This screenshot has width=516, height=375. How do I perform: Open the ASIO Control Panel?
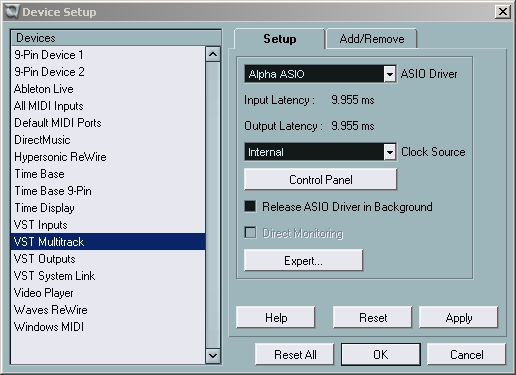(x=320, y=179)
